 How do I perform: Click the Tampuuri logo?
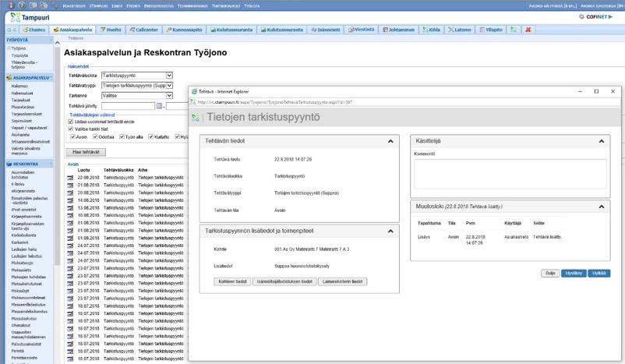coord(30,18)
